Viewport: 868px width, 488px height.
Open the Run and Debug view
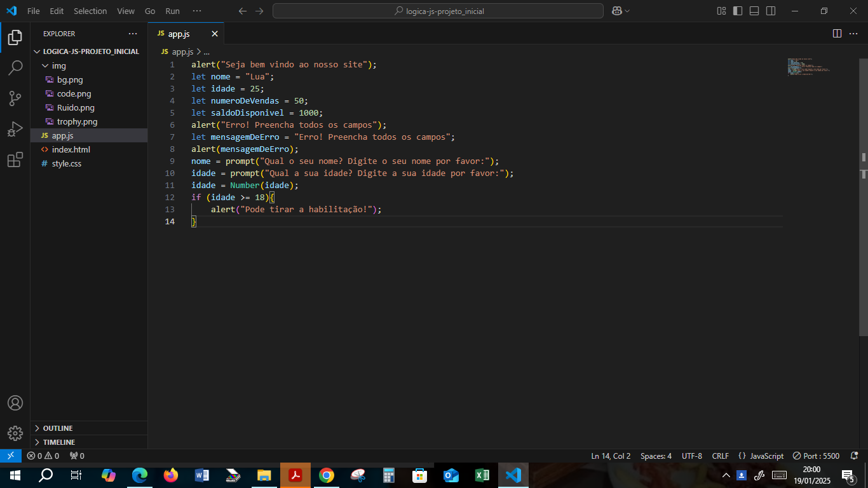[15, 129]
